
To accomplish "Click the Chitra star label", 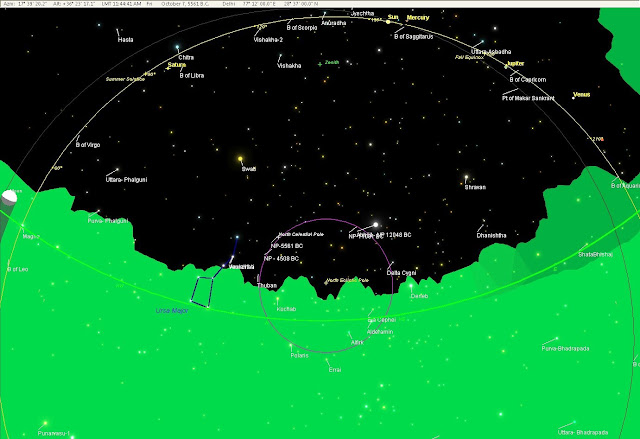I will [186, 58].
